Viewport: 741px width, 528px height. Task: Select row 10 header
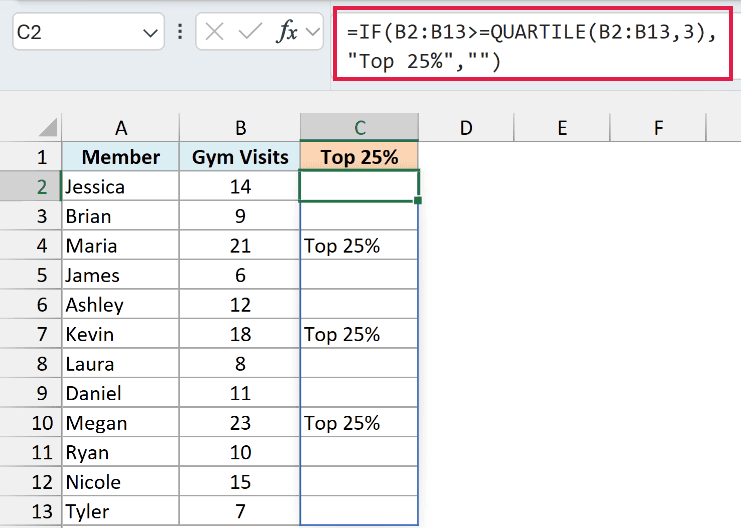click(x=31, y=423)
